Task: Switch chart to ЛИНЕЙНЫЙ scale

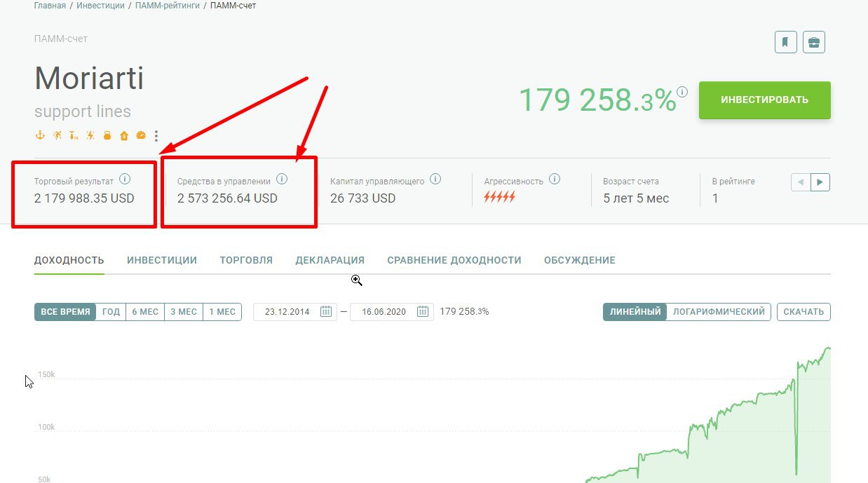Action: 635,312
